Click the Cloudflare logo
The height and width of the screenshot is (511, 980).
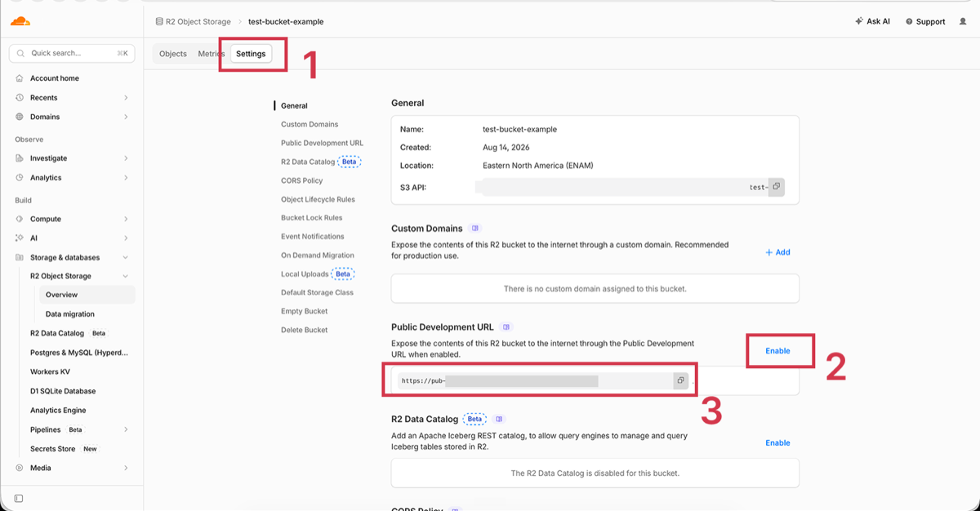tap(20, 21)
